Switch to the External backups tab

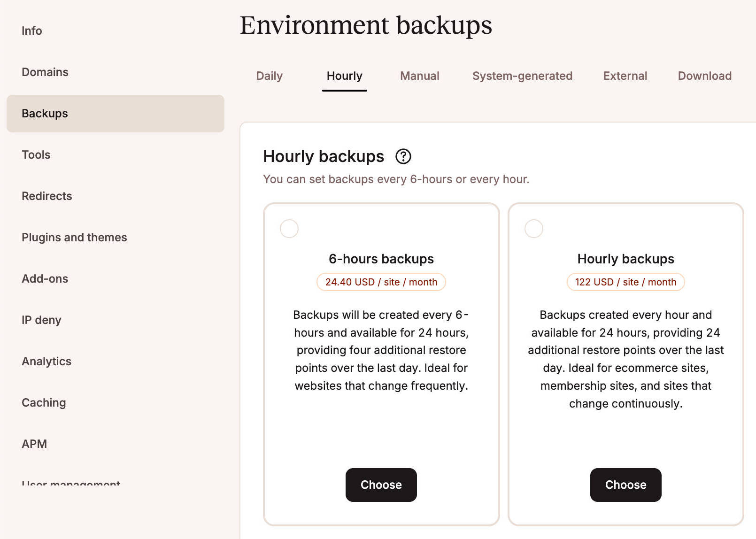625,76
